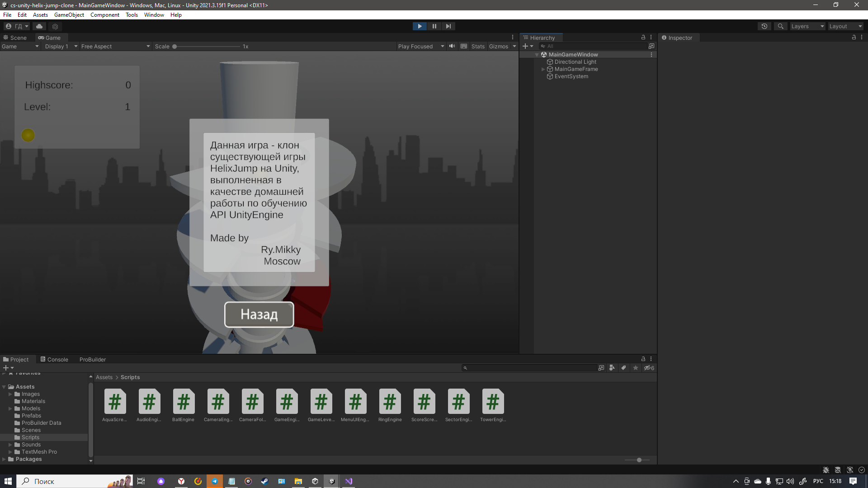The width and height of the screenshot is (868, 488).
Task: Open the cloud services icon
Action: 39,26
